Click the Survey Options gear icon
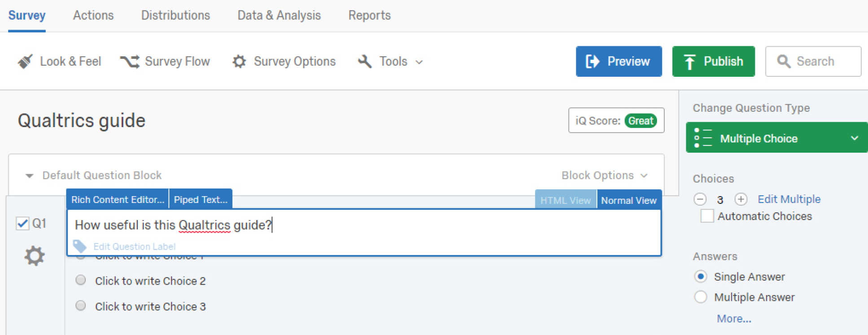Image resolution: width=868 pixels, height=335 pixels. click(239, 62)
